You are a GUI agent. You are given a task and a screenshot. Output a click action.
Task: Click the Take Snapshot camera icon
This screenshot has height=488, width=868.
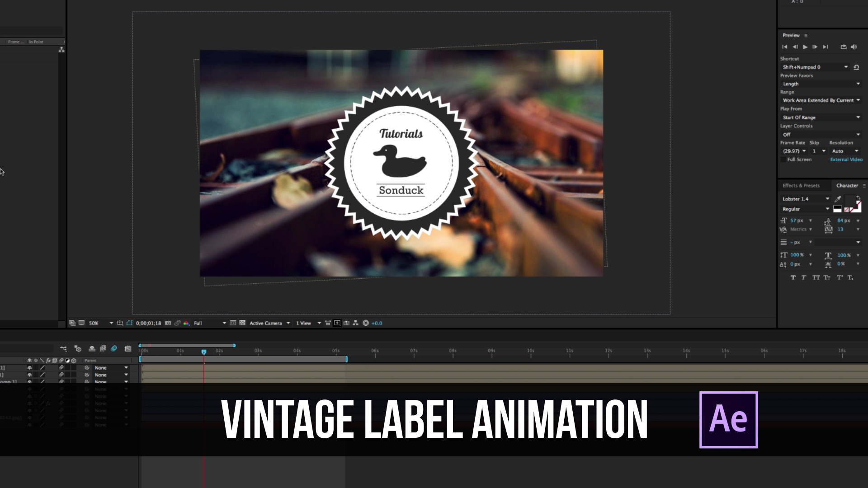tap(167, 323)
